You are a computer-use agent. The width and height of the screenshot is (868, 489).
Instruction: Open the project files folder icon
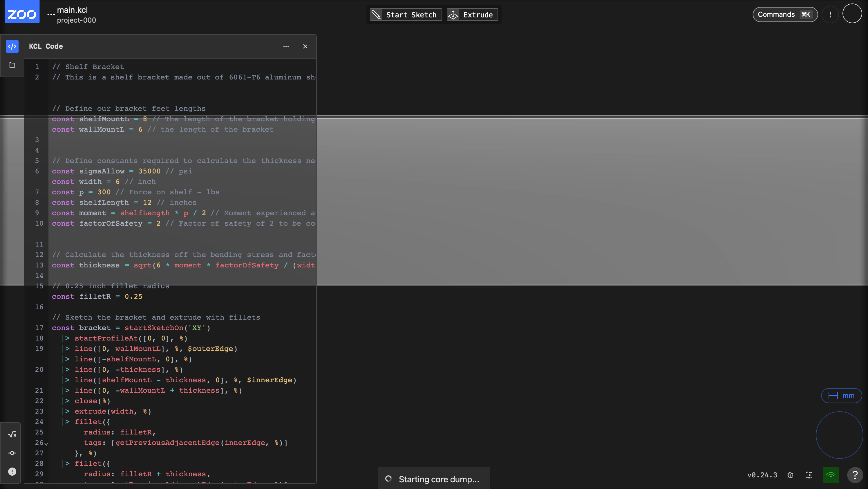(x=12, y=65)
